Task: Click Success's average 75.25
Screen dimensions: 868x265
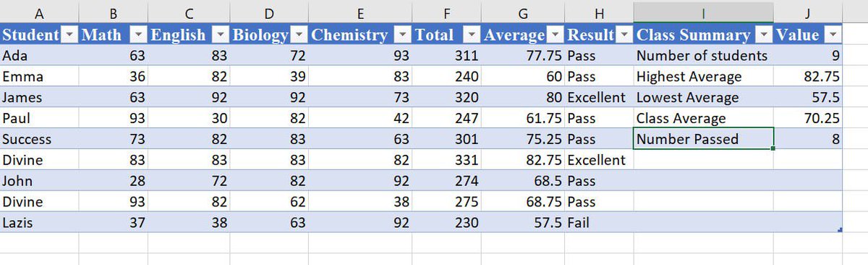Action: pyautogui.click(x=523, y=139)
